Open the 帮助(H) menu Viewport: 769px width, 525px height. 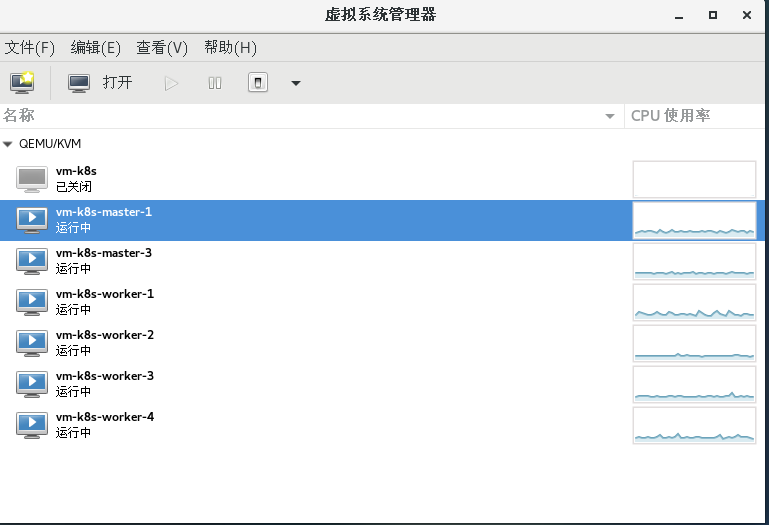pyautogui.click(x=230, y=48)
